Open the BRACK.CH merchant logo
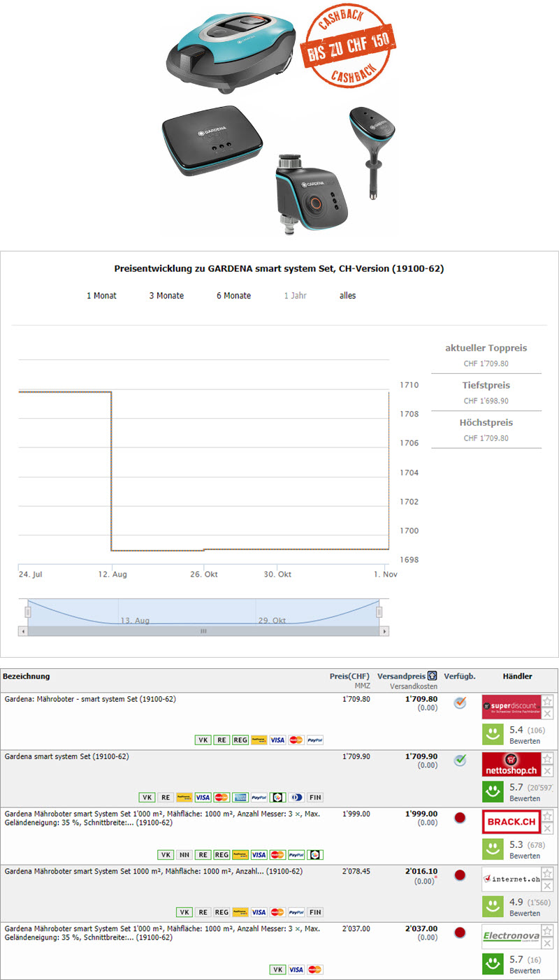 pyautogui.click(x=511, y=821)
